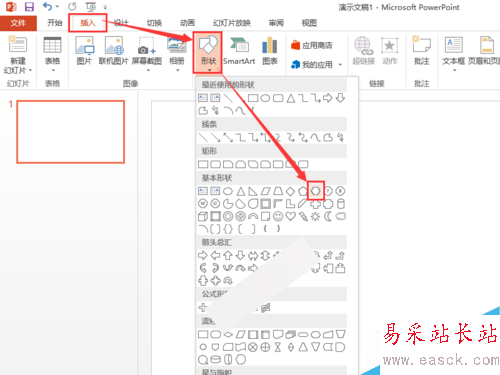The width and height of the screenshot is (500, 375).
Task: Choose the cylinder (can) shape in basic shapes
Action: click(x=341, y=204)
